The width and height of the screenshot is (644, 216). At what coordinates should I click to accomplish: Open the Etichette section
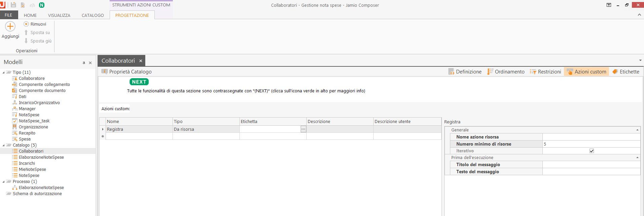click(626, 71)
